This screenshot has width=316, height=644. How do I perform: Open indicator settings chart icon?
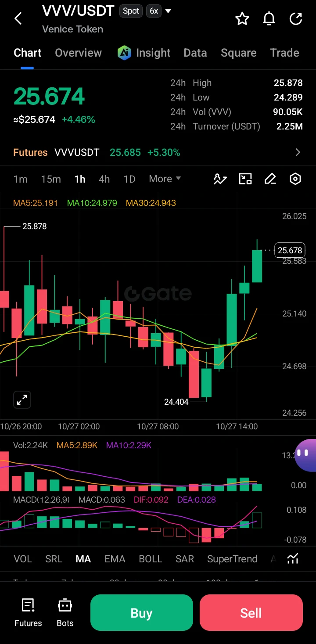click(293, 558)
